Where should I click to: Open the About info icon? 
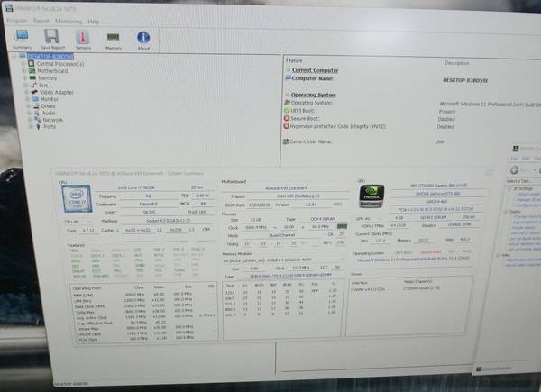[142, 38]
